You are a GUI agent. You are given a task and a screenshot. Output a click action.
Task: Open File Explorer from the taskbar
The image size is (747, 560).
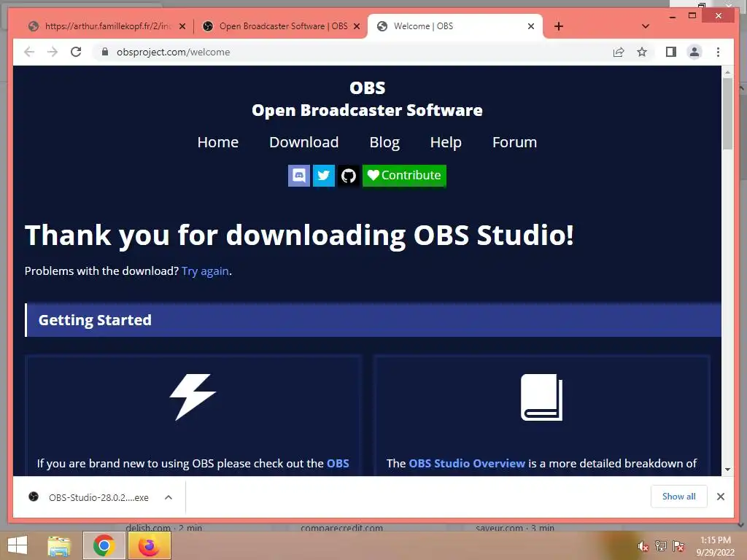point(59,545)
